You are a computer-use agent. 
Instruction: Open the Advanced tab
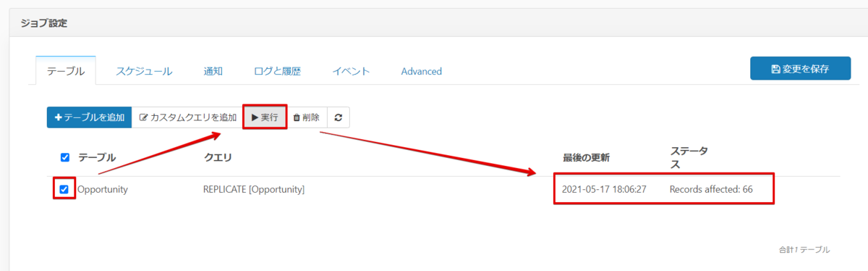click(x=422, y=71)
